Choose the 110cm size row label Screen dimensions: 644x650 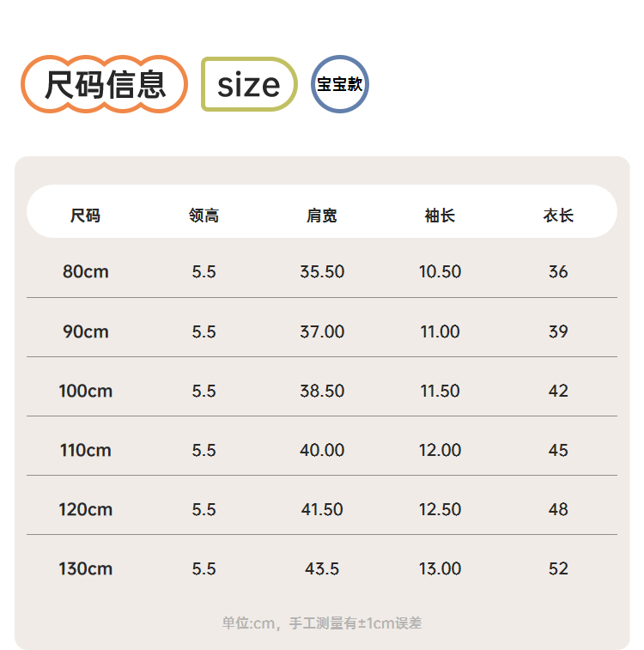coord(86,450)
